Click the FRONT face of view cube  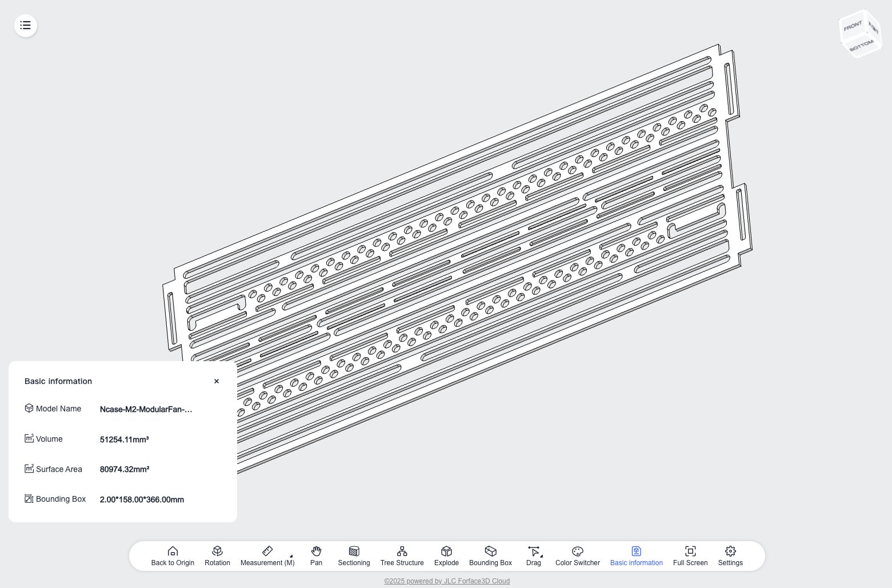coord(853,26)
